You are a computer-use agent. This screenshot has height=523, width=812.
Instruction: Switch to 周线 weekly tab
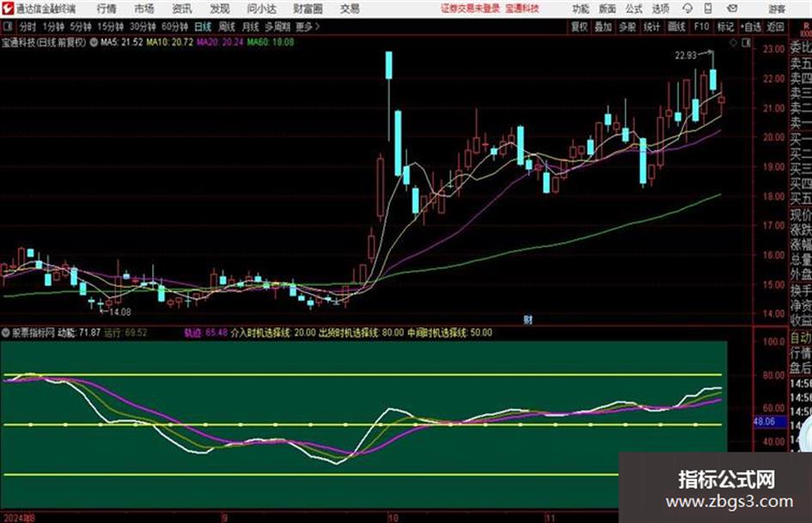[227, 27]
